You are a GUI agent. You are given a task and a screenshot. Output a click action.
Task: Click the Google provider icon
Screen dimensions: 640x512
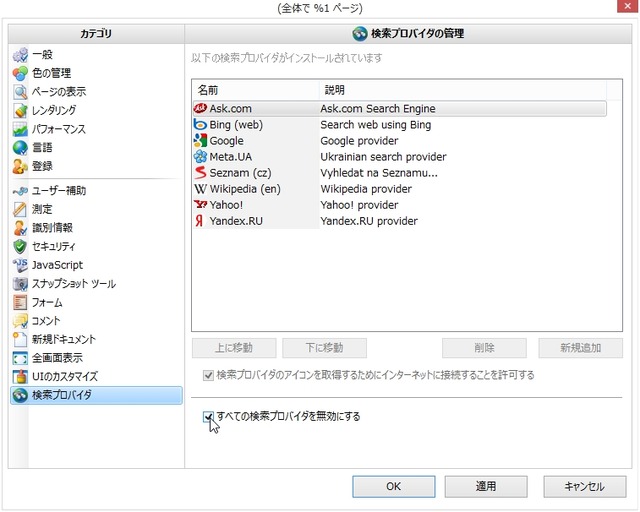pos(200,140)
